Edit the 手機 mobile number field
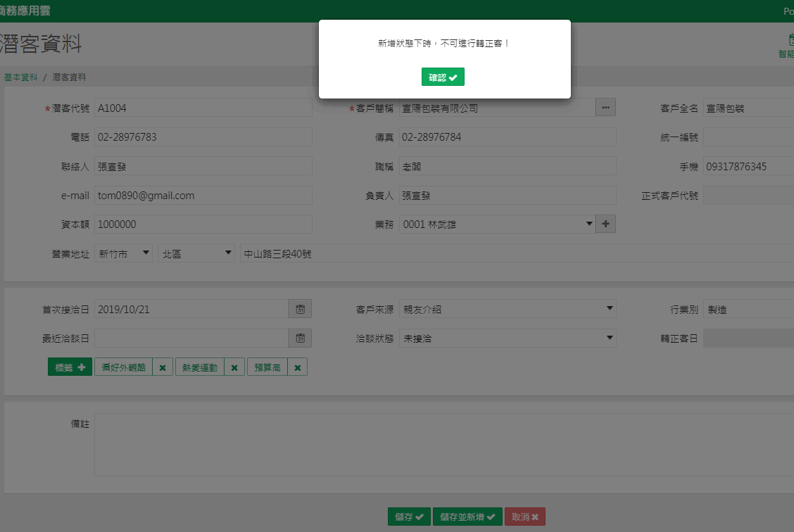This screenshot has height=532, width=794. tap(748, 166)
